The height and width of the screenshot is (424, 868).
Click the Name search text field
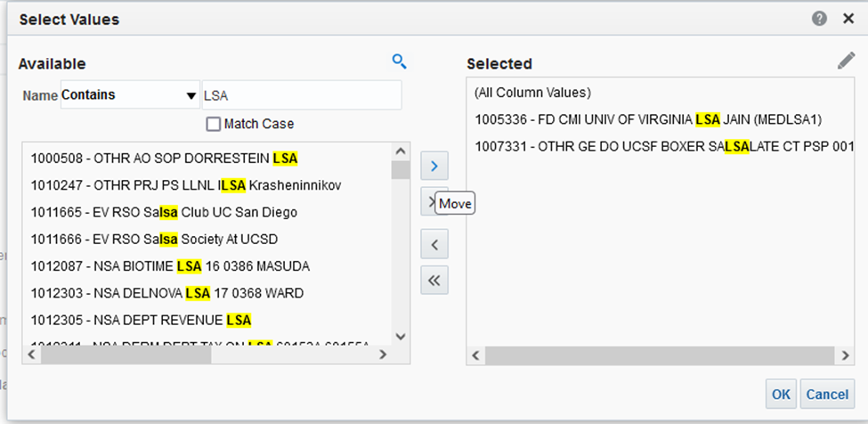(x=301, y=95)
